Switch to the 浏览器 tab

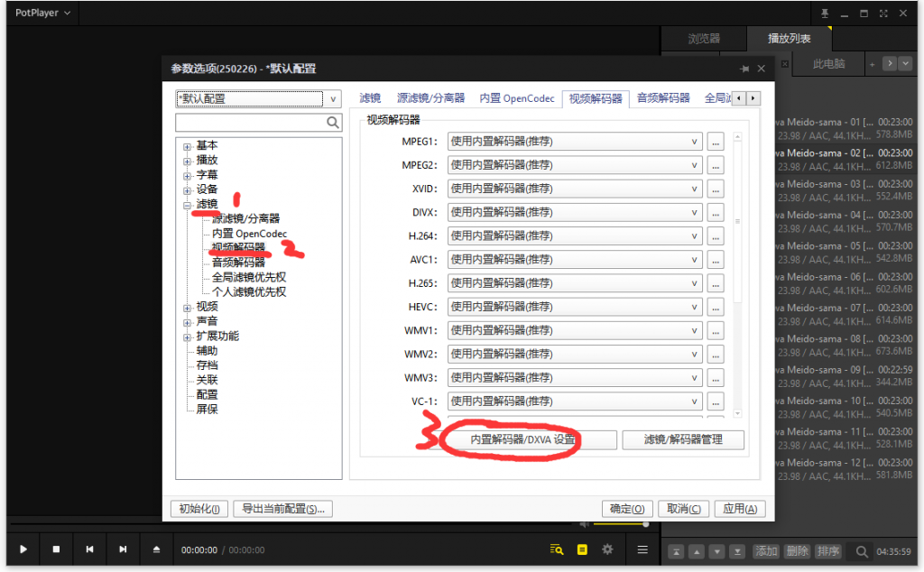point(704,39)
